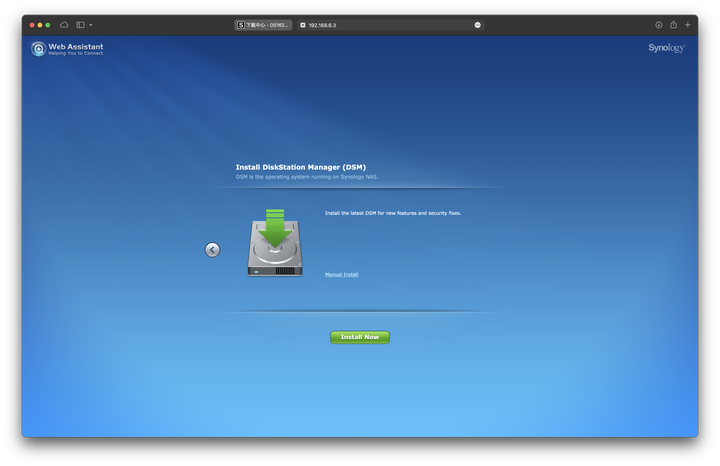This screenshot has height=466, width=720.
Task: Click the page options icon in address bar
Action: pyautogui.click(x=478, y=25)
